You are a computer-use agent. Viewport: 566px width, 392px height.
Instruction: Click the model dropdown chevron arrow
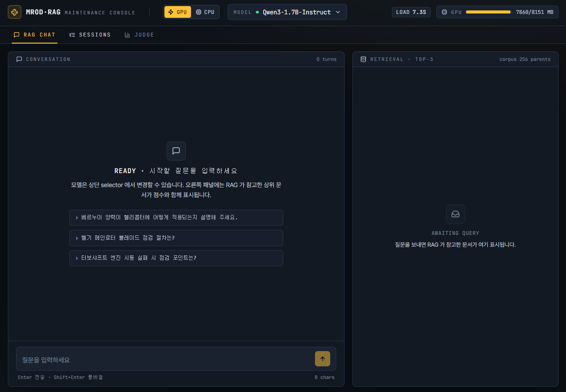(338, 12)
